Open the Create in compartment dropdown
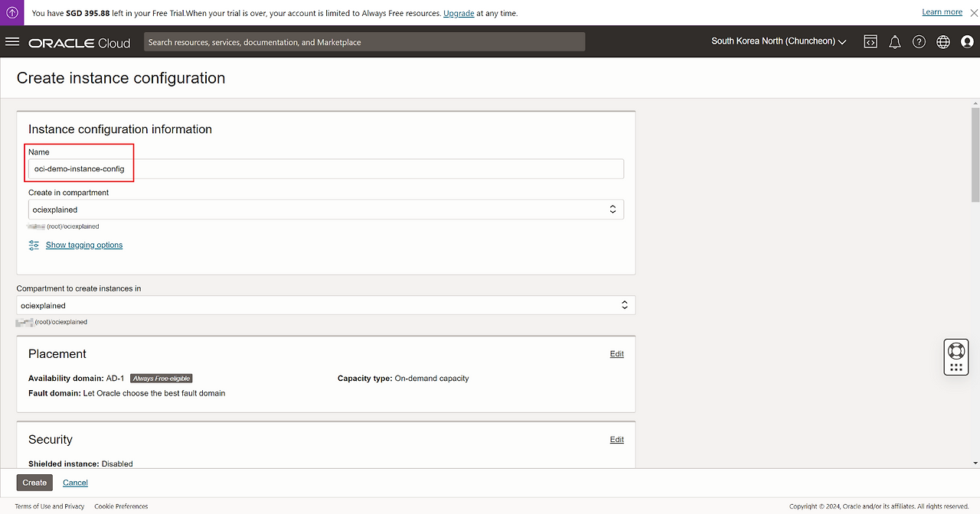Image resolution: width=980 pixels, height=514 pixels. pos(325,210)
